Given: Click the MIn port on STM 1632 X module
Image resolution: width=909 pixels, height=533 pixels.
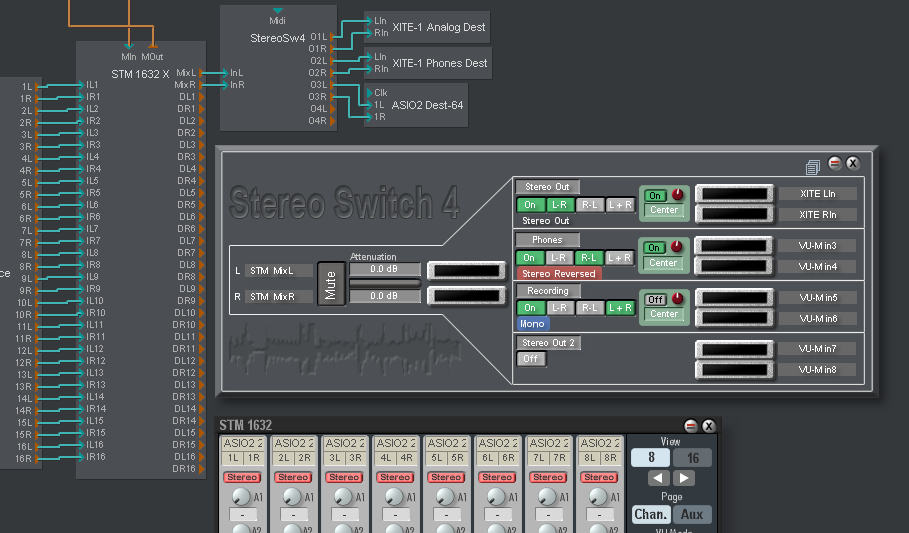Looking at the screenshot, I should [x=129, y=46].
